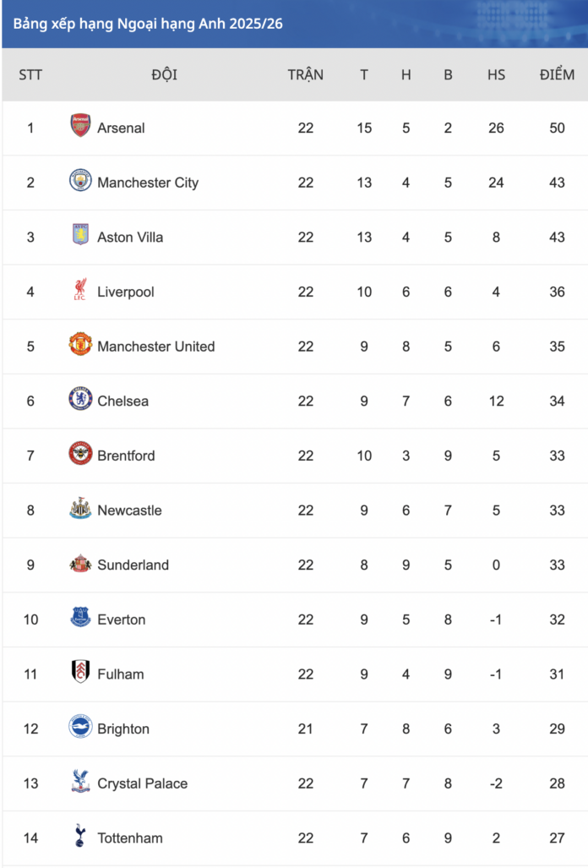Click the Arsenal club crest
Viewport: 588px width, 868px height.
[80, 127]
